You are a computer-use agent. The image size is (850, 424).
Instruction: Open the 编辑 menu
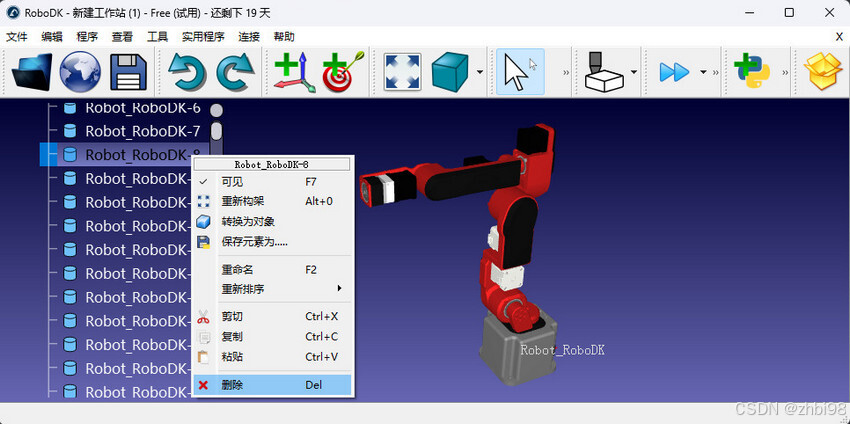point(52,37)
